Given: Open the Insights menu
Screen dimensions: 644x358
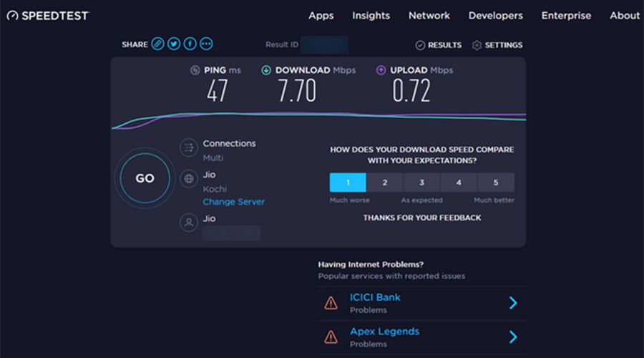Looking at the screenshot, I should [x=371, y=15].
